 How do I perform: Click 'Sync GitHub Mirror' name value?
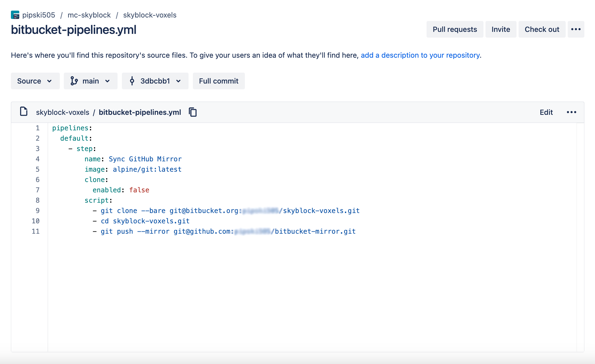pyautogui.click(x=145, y=159)
